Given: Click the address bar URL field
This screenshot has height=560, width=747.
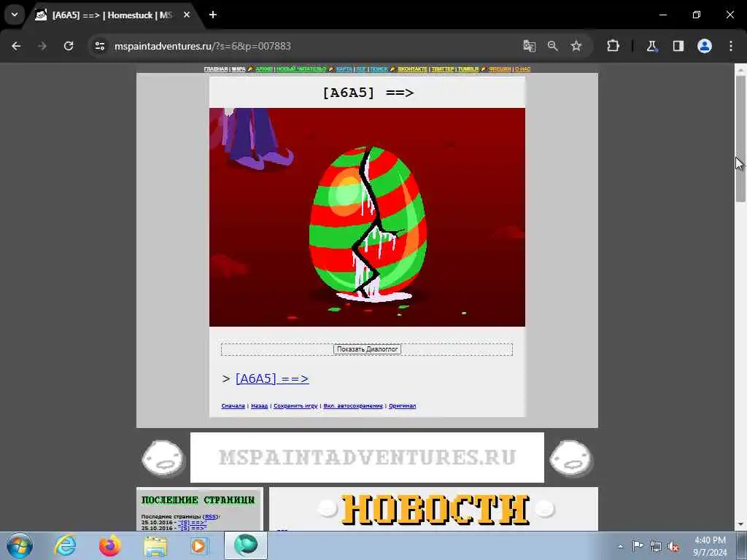Looking at the screenshot, I should pyautogui.click(x=305, y=46).
